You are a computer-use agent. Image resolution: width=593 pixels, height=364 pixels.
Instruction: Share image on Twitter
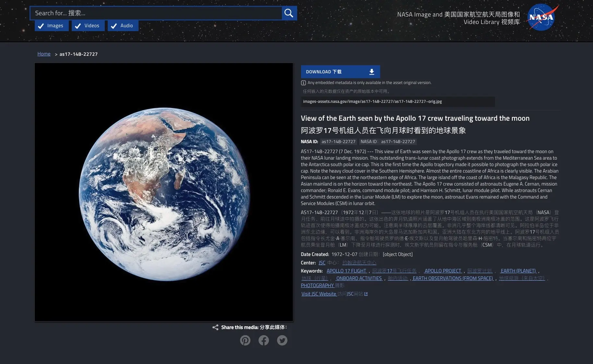click(282, 340)
